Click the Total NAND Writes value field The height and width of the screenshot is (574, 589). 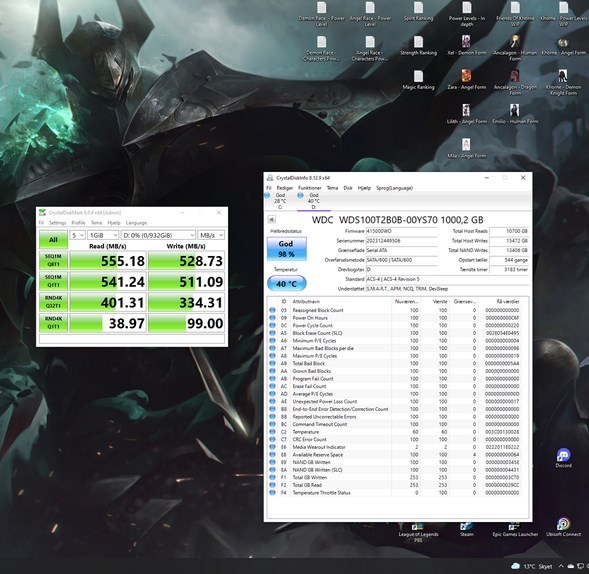[x=509, y=250]
